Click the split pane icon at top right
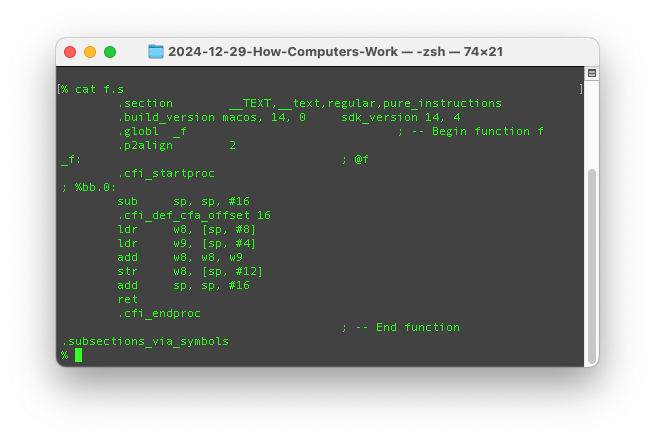The width and height of the screenshot is (655, 441). click(x=592, y=74)
